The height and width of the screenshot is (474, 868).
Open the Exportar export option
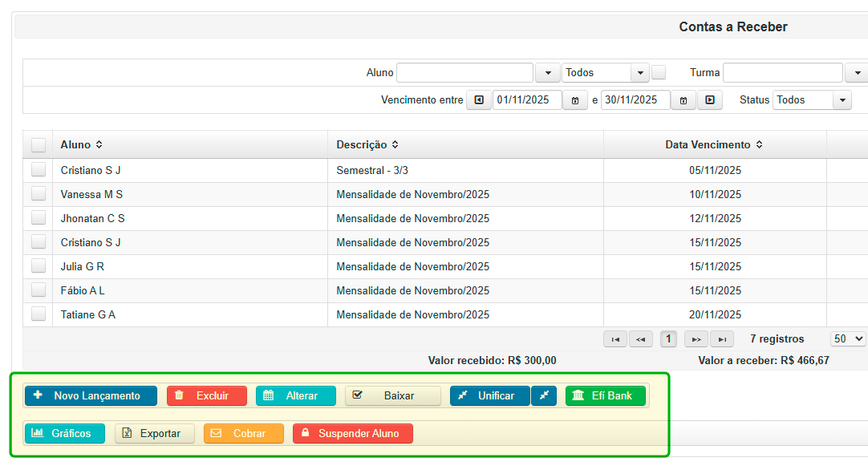pos(154,433)
